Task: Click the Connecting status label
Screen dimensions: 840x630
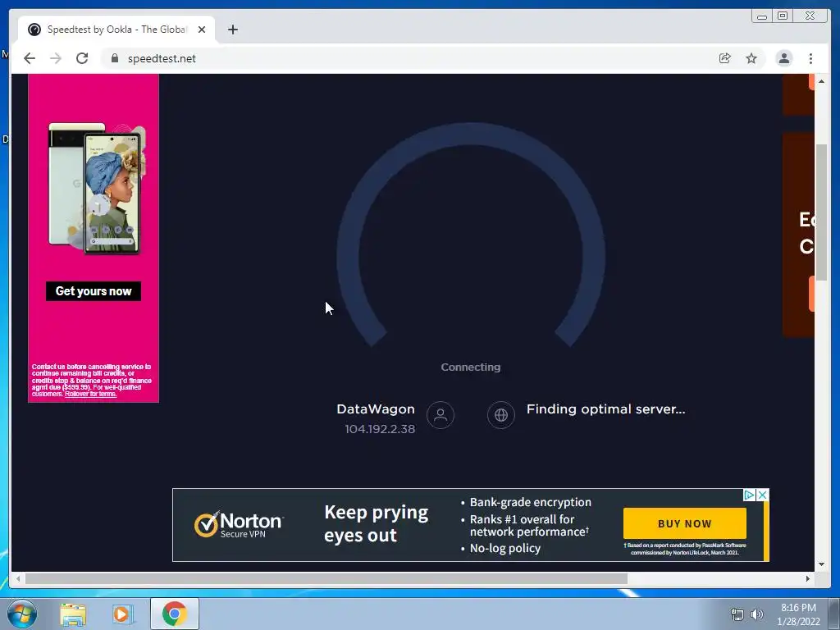Action: click(x=471, y=367)
